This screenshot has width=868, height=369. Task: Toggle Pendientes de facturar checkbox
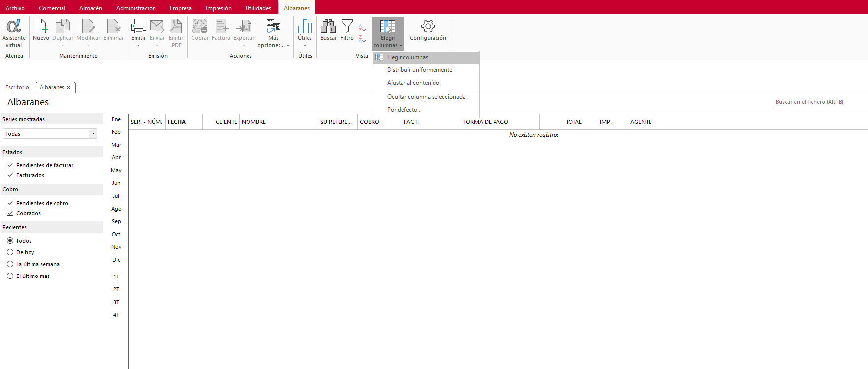pyautogui.click(x=10, y=165)
